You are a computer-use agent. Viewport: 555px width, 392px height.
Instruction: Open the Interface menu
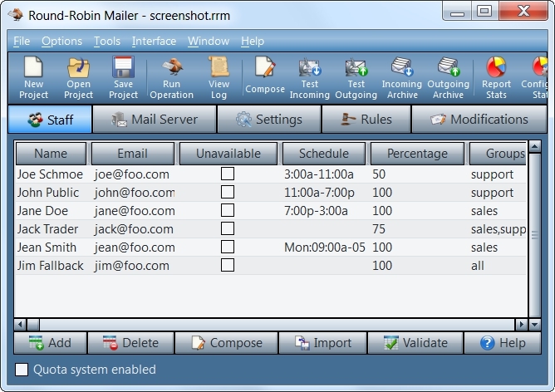coord(154,41)
